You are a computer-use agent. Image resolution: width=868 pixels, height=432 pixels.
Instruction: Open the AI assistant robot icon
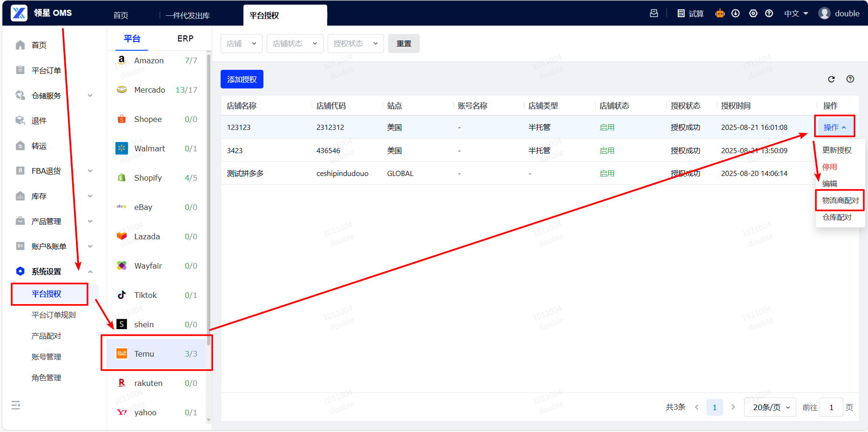(720, 13)
